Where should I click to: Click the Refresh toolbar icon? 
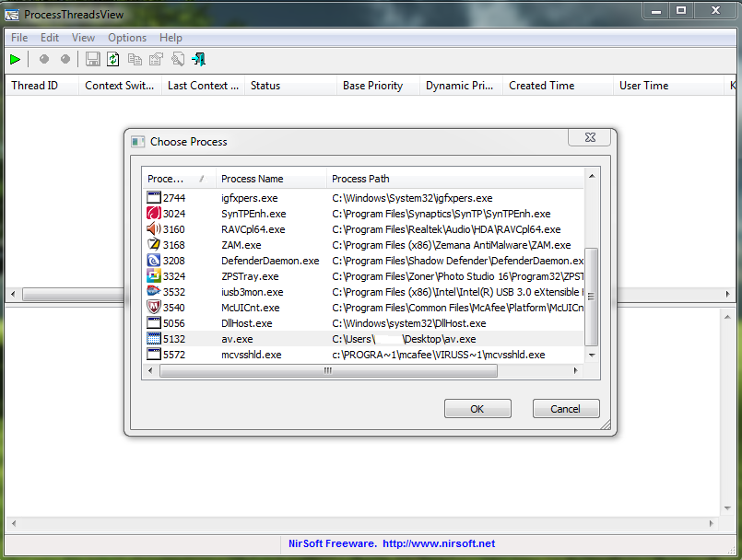[x=113, y=59]
